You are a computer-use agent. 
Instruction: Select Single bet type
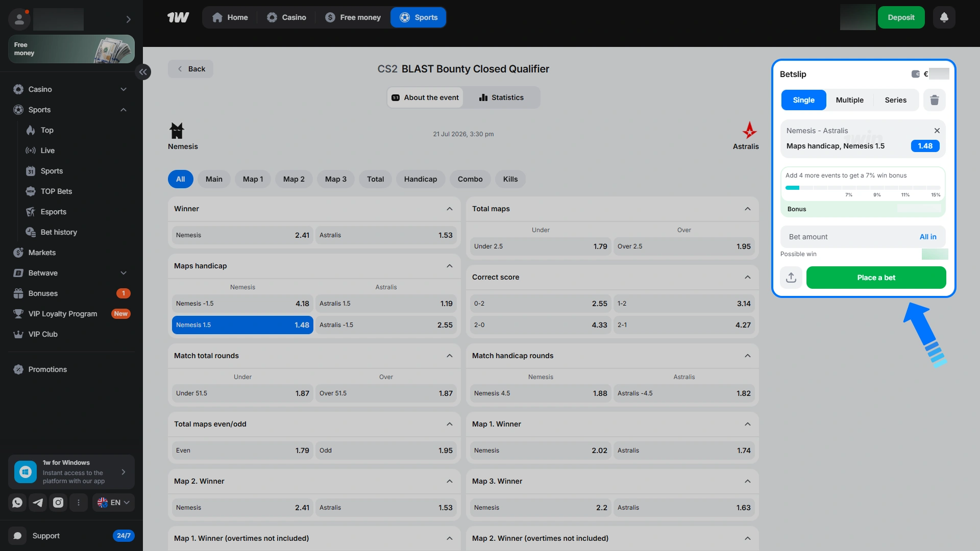tap(803, 100)
